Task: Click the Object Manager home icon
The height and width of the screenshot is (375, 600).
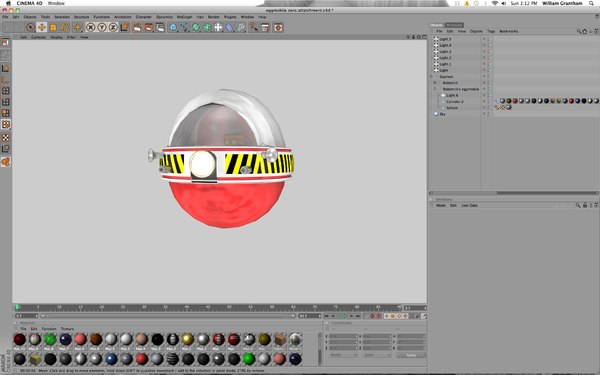Action: (x=585, y=31)
